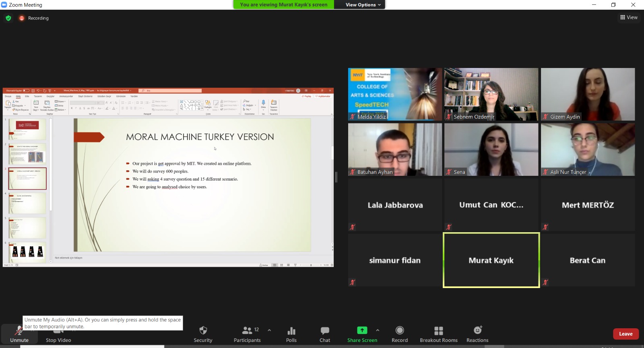Expand the Participants arrow menu

click(269, 330)
